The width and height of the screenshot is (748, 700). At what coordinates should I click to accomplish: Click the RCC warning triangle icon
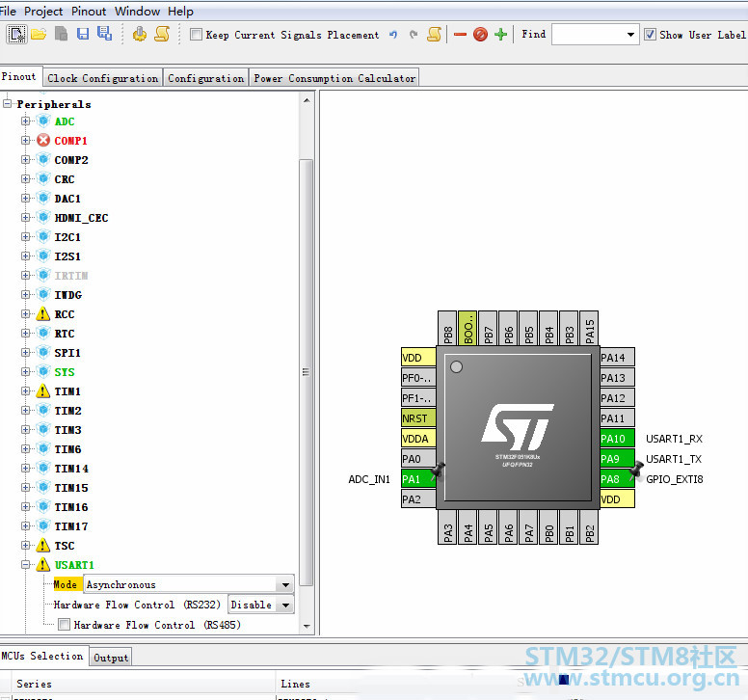(43, 314)
